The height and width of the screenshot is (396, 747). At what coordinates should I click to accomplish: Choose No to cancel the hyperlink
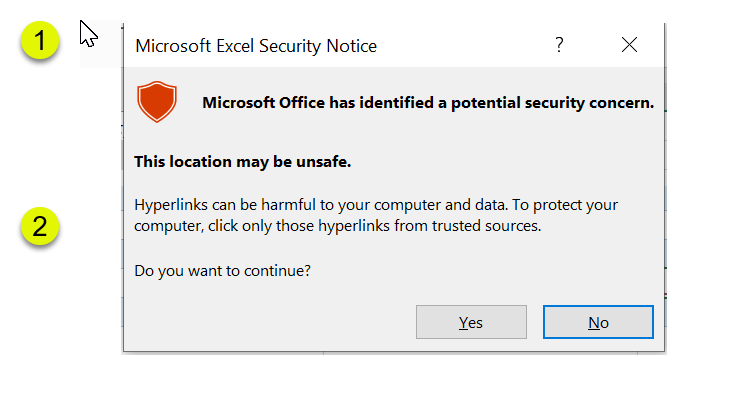[x=598, y=322]
